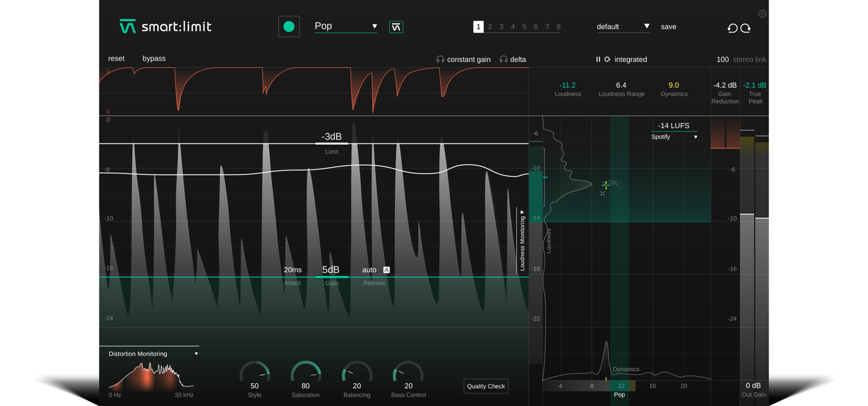Viewport: 868px width, 406px height.
Task: Reset the integrated loudness measurement icon
Action: click(x=607, y=60)
